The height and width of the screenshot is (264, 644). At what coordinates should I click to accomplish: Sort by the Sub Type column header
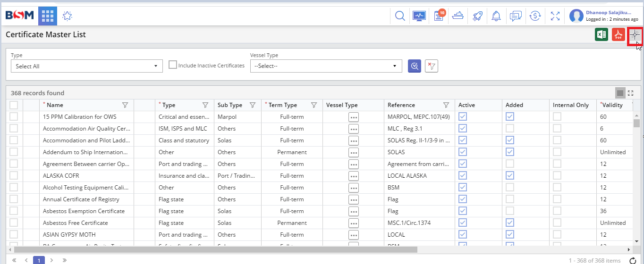230,105
